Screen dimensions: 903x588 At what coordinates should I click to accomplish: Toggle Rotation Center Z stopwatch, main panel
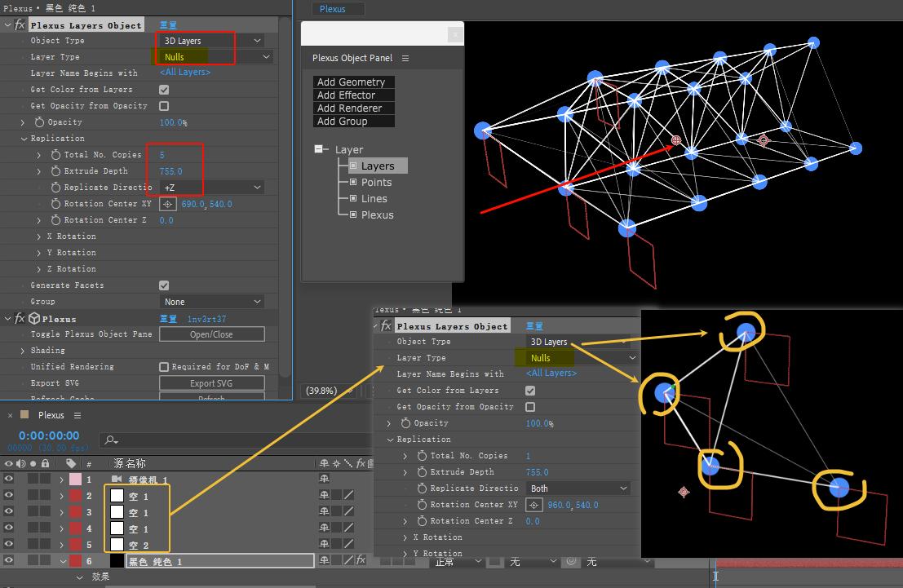(55, 220)
